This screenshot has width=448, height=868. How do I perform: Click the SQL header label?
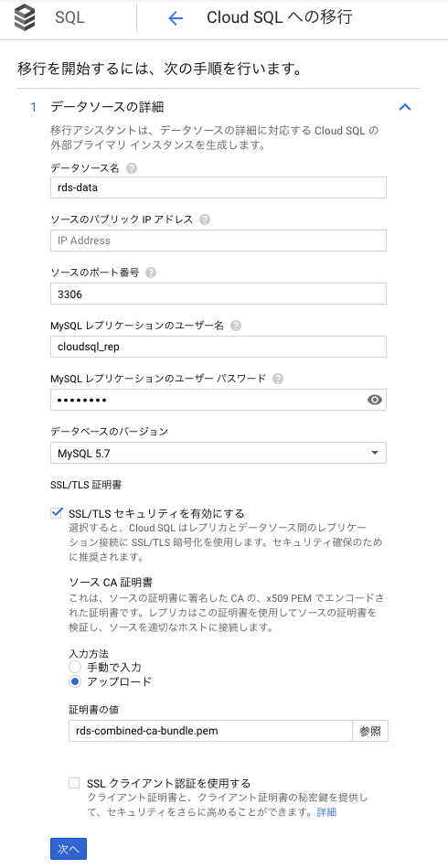click(69, 17)
